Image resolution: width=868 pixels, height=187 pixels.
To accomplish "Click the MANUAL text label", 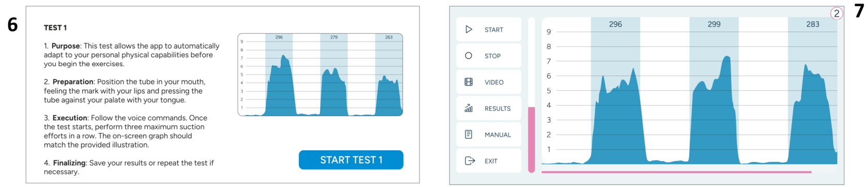I will (x=498, y=135).
